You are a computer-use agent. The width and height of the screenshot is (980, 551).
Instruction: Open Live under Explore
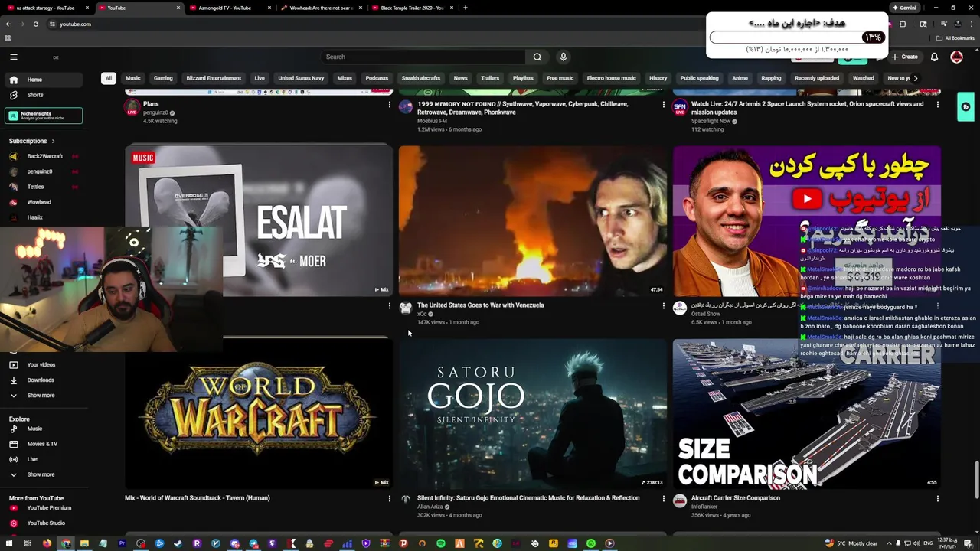coord(44,459)
